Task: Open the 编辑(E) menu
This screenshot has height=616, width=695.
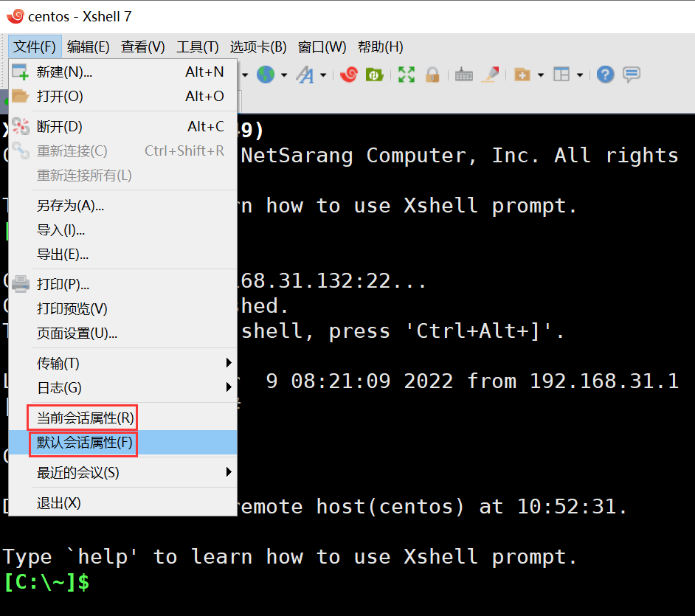Action: 89,46
